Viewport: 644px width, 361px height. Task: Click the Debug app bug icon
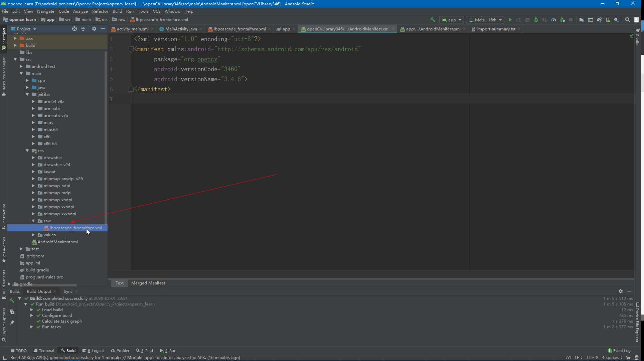[x=536, y=20]
